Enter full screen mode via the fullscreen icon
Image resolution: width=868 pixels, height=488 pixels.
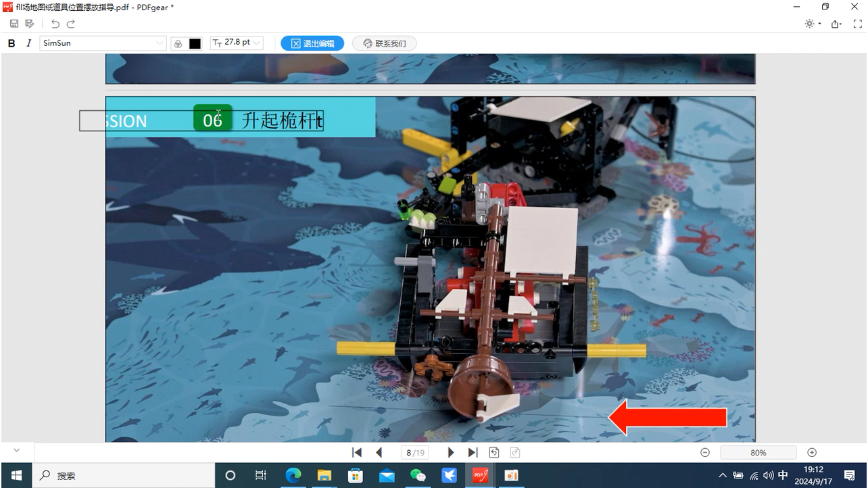coord(857,23)
